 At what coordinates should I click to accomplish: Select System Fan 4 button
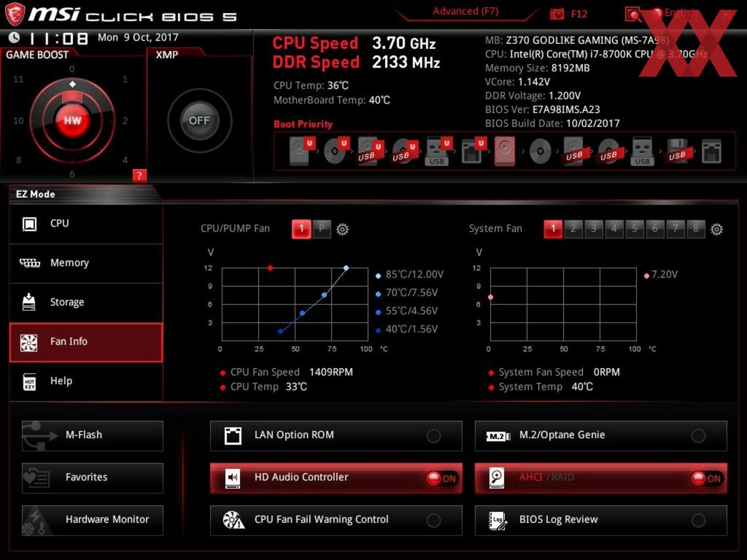point(614,229)
